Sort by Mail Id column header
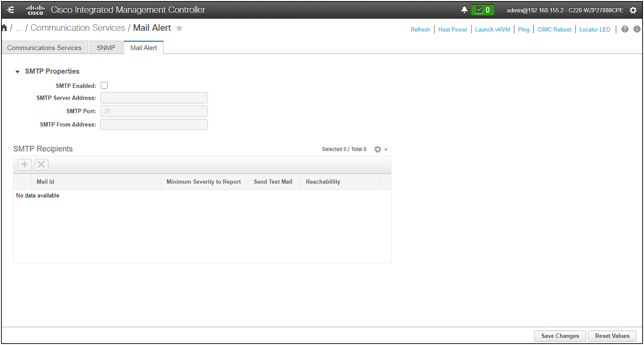 pyautogui.click(x=96, y=182)
